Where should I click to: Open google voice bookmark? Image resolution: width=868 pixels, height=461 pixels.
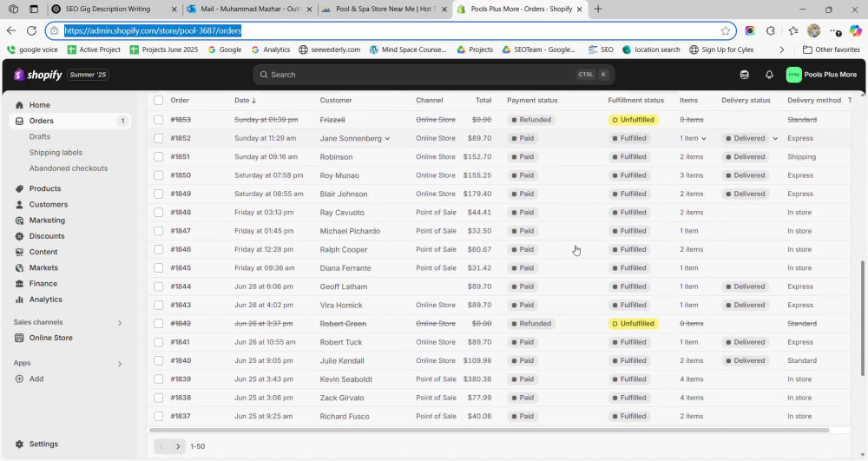click(x=33, y=49)
